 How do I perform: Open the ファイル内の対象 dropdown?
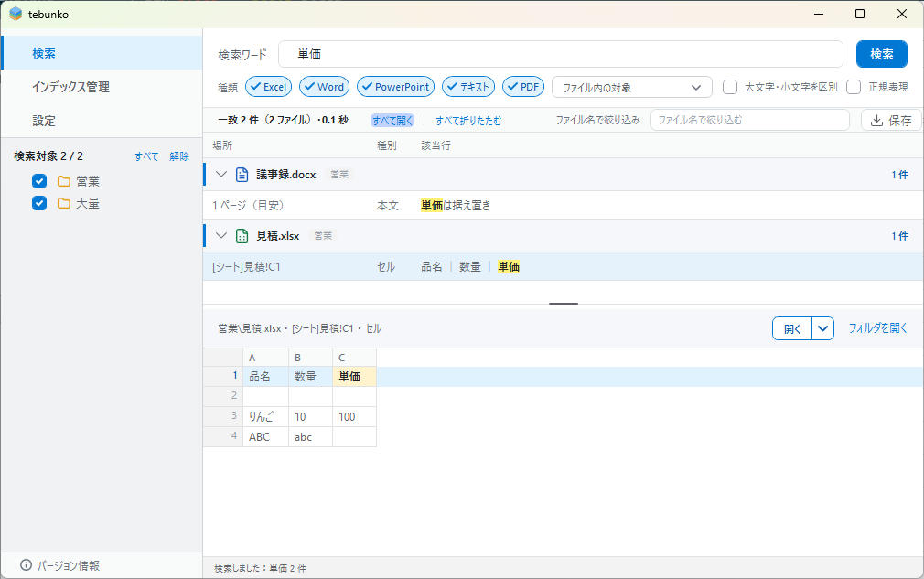pos(632,87)
